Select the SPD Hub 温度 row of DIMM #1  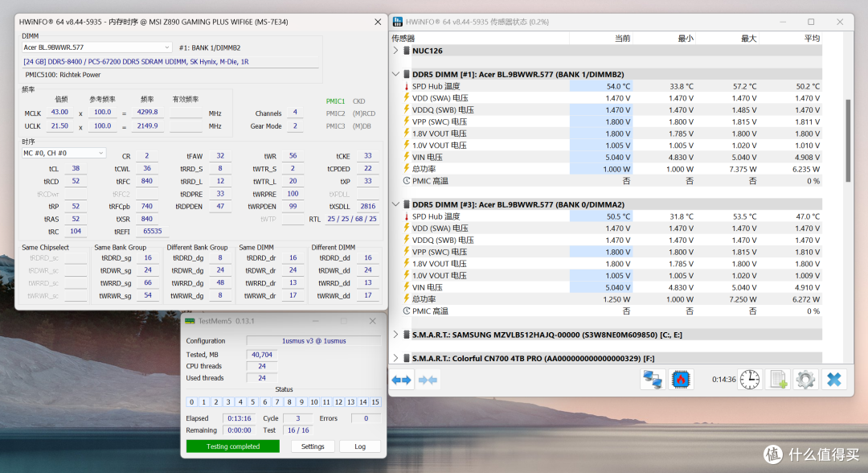tap(606, 86)
